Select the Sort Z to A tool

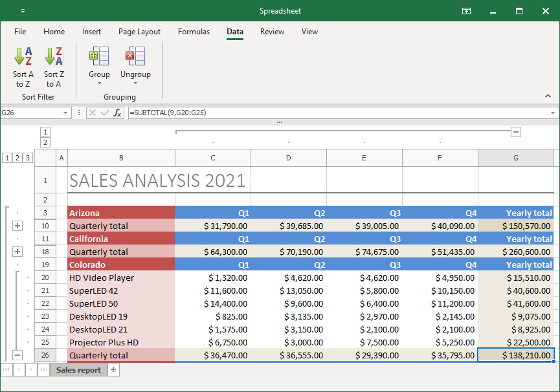[x=54, y=65]
